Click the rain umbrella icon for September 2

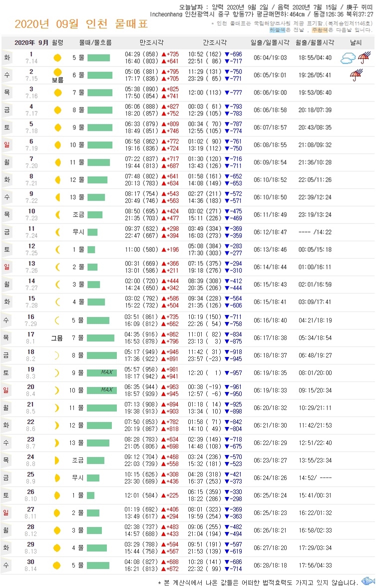[x=356, y=75]
